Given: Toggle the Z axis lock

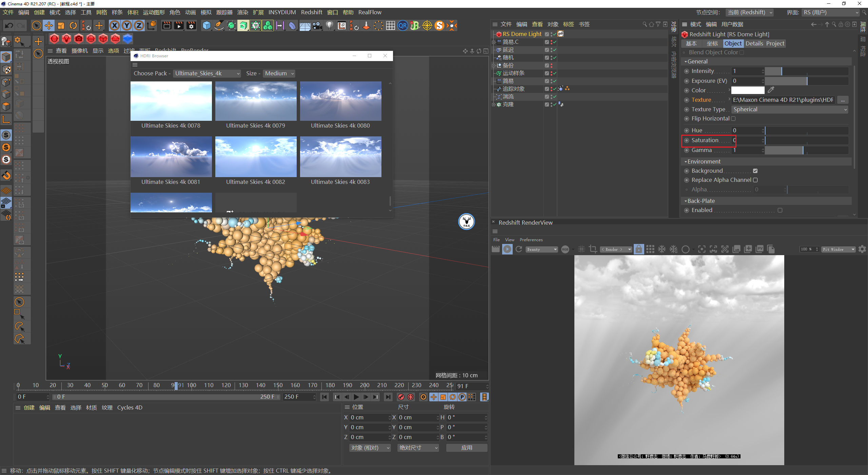Looking at the screenshot, I should (139, 25).
